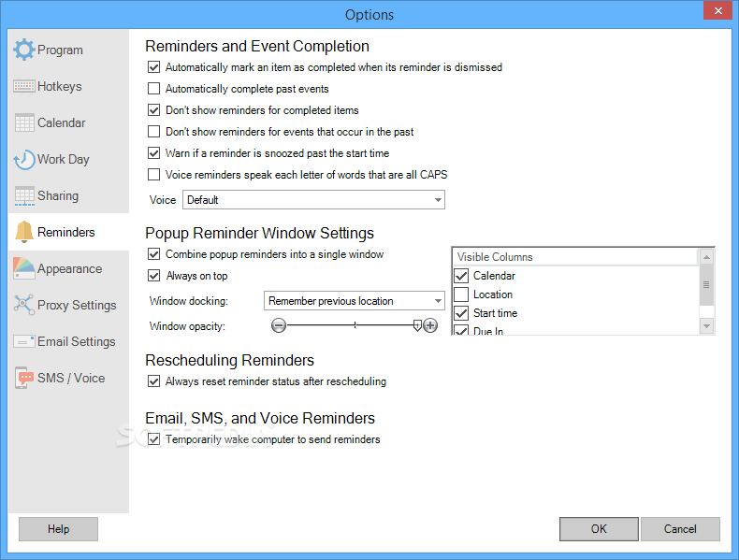Select the Sharing section

[x=68, y=196]
